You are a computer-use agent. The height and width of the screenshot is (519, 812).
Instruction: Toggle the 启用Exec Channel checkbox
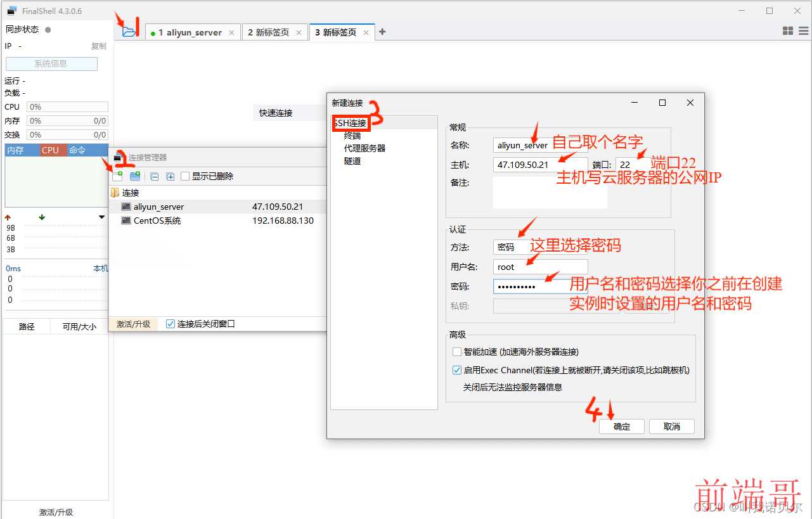457,370
